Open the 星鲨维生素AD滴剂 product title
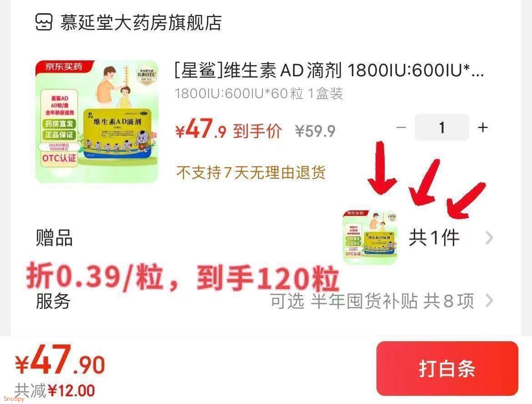532x404 pixels. pyautogui.click(x=329, y=70)
